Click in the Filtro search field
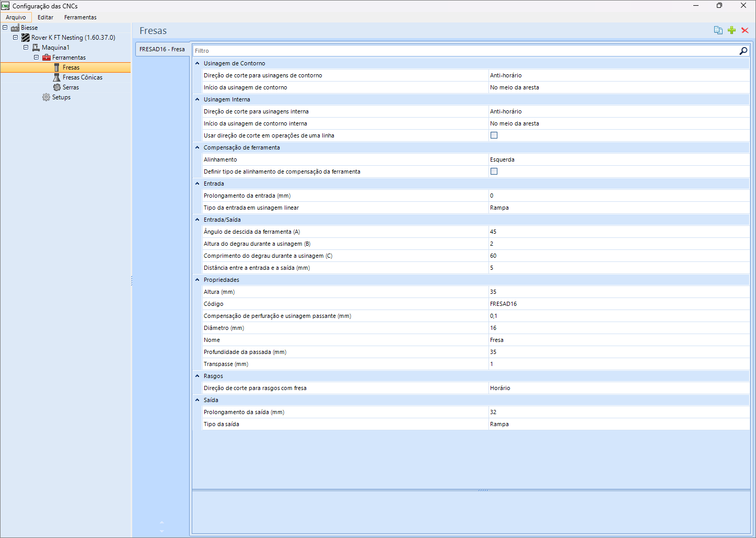 [465, 51]
